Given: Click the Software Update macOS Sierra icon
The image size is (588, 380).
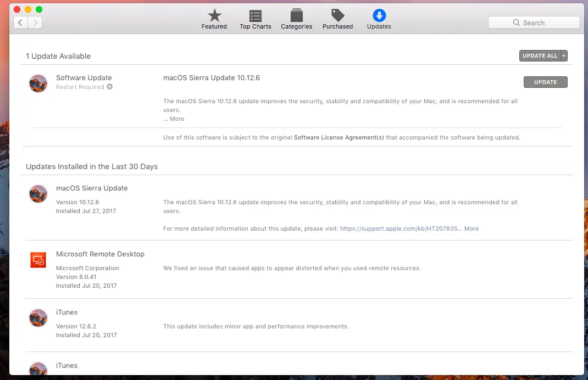Looking at the screenshot, I should (x=38, y=83).
